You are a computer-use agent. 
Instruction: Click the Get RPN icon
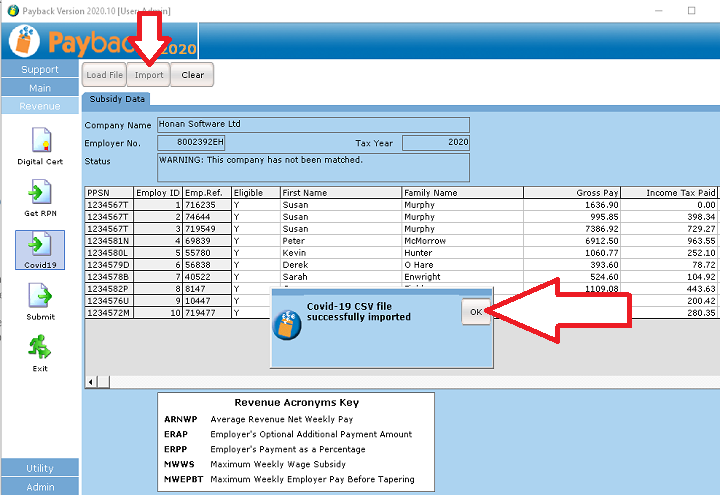[x=40, y=193]
